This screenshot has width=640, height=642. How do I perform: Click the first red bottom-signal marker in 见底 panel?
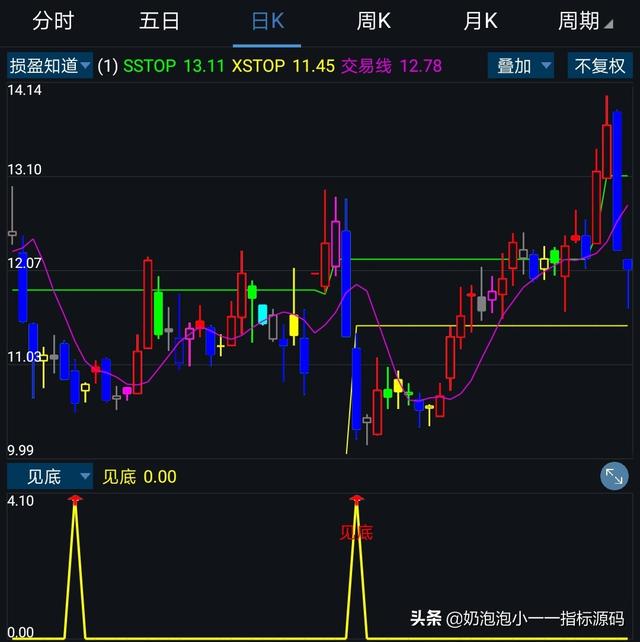(75, 499)
